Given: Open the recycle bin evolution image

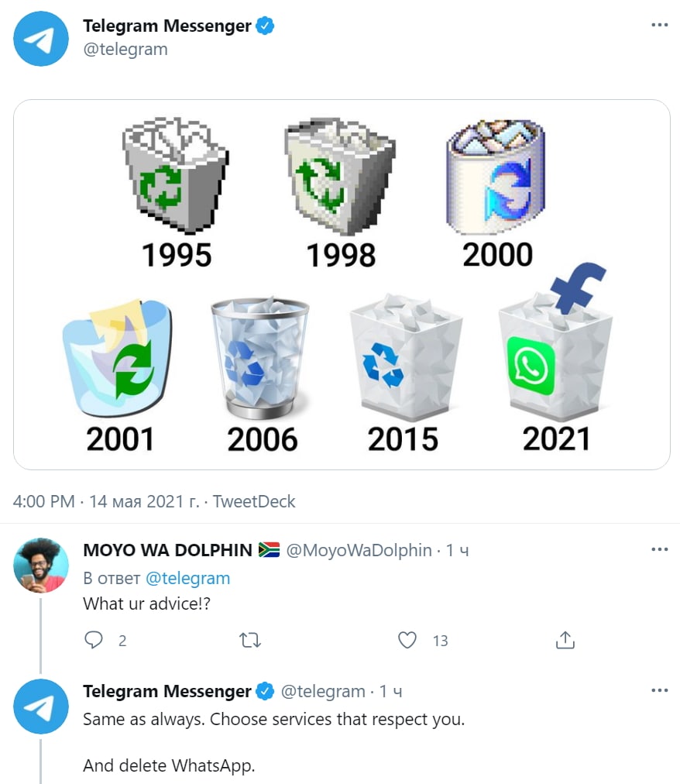Looking at the screenshot, I should 342,284.
